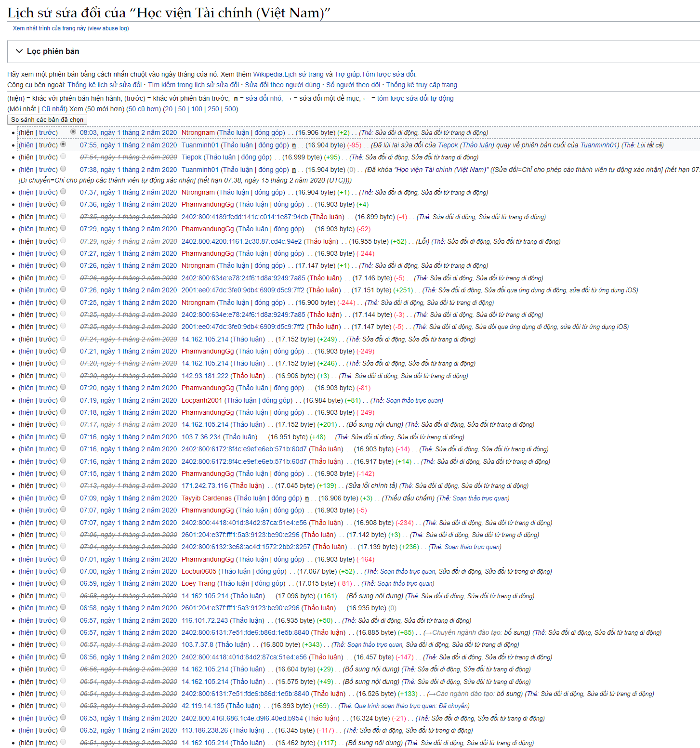The height and width of the screenshot is (748, 700).
Task: Open IP 2001:ee0:47dc:3fe0:9db4:6909:d5c9:7ff2 in the 07:26 row
Action: [243, 290]
